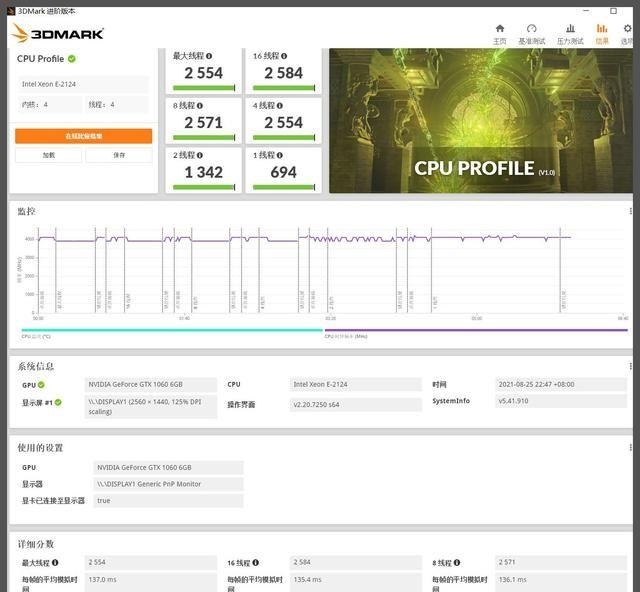Click the 1 线程 green score bar
The image size is (640, 592).
tap(284, 187)
